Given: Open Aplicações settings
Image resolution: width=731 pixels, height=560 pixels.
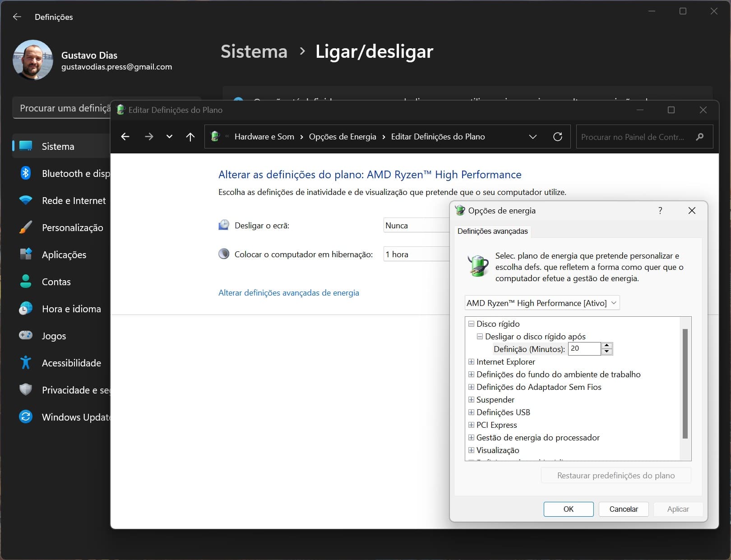Looking at the screenshot, I should (x=61, y=255).
